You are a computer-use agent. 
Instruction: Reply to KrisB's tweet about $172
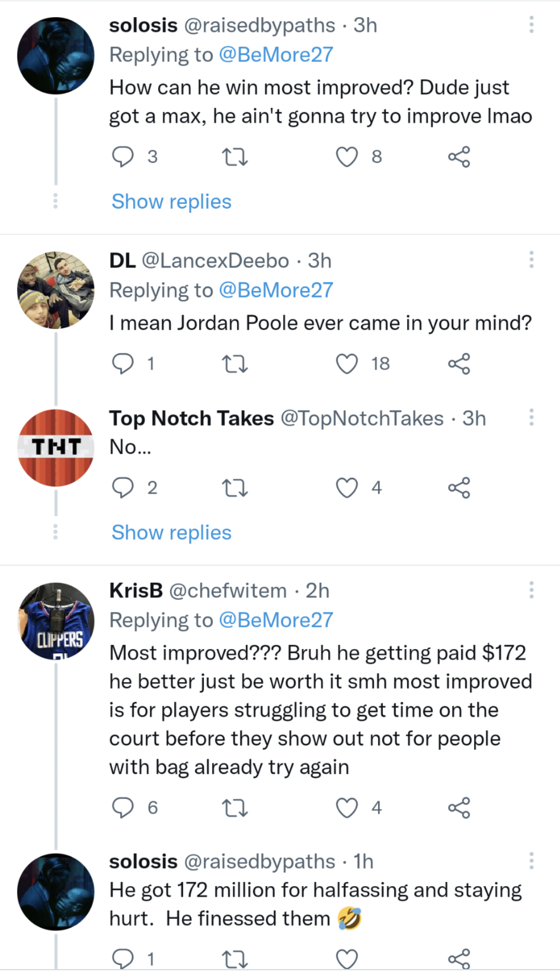[x=123, y=808]
